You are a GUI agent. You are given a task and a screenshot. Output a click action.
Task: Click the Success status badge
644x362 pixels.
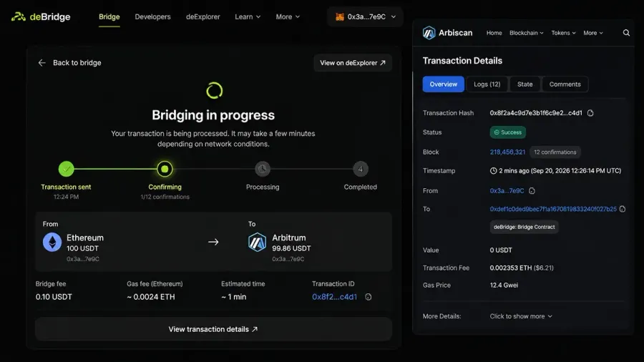pyautogui.click(x=507, y=132)
